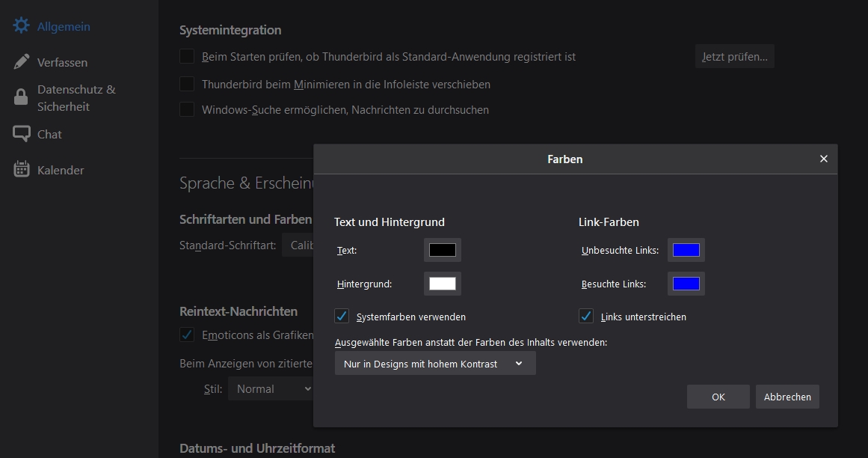This screenshot has height=458, width=868.
Task: Check the Beim Starten prüfen checkbox
Action: [x=187, y=56]
